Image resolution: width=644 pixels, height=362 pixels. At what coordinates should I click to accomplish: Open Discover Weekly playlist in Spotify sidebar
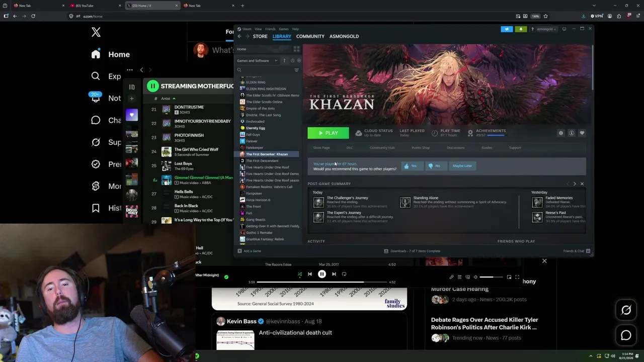(x=132, y=211)
